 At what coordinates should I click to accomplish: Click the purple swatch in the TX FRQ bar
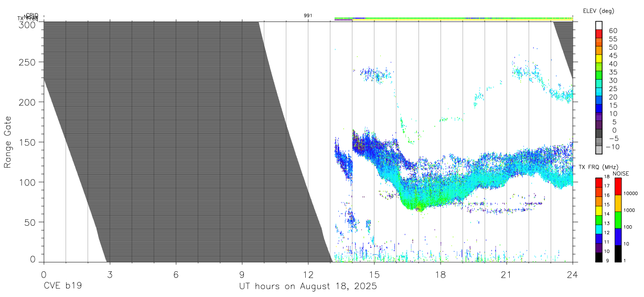coord(599,248)
